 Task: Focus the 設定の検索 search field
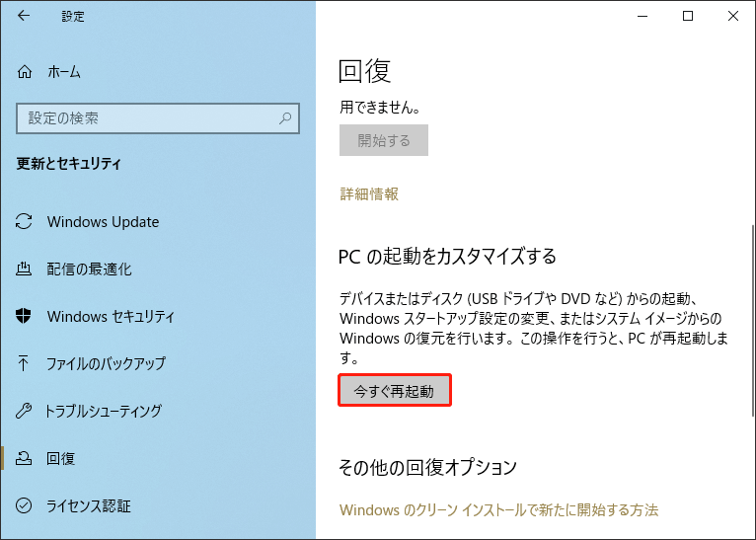tap(158, 118)
